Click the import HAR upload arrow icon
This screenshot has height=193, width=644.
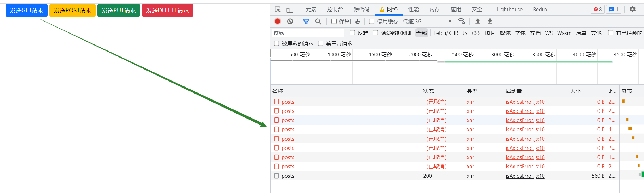pyautogui.click(x=477, y=21)
